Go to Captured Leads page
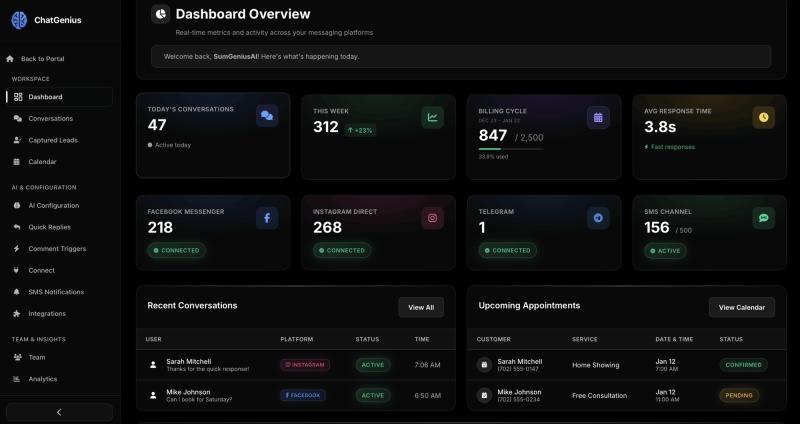 pyautogui.click(x=53, y=140)
